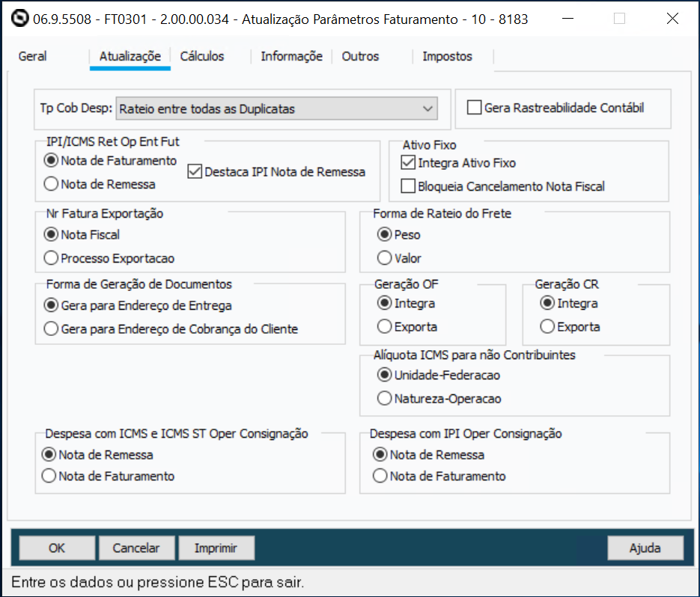The image size is (700, 597).
Task: Select the Atualizaçõe tab
Action: point(130,56)
